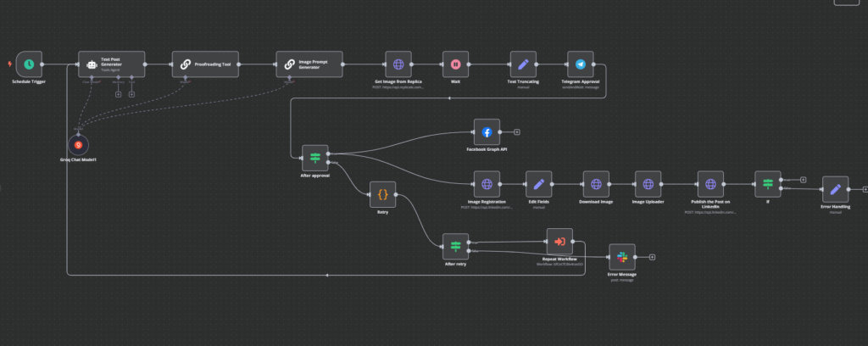The width and height of the screenshot is (868, 346).
Task: Select the Proofreading Tool chain node
Action: tap(202, 64)
